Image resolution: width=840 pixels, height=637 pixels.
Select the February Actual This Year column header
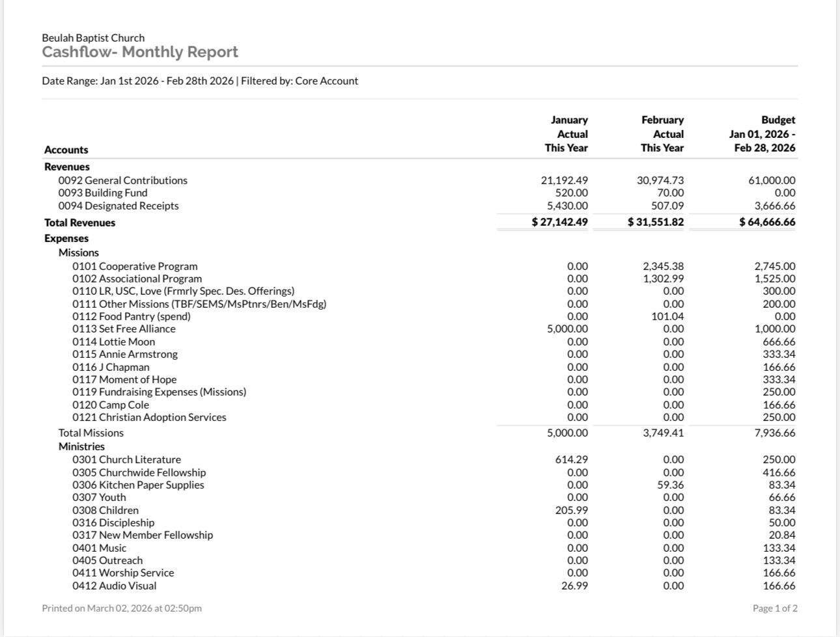(662, 134)
